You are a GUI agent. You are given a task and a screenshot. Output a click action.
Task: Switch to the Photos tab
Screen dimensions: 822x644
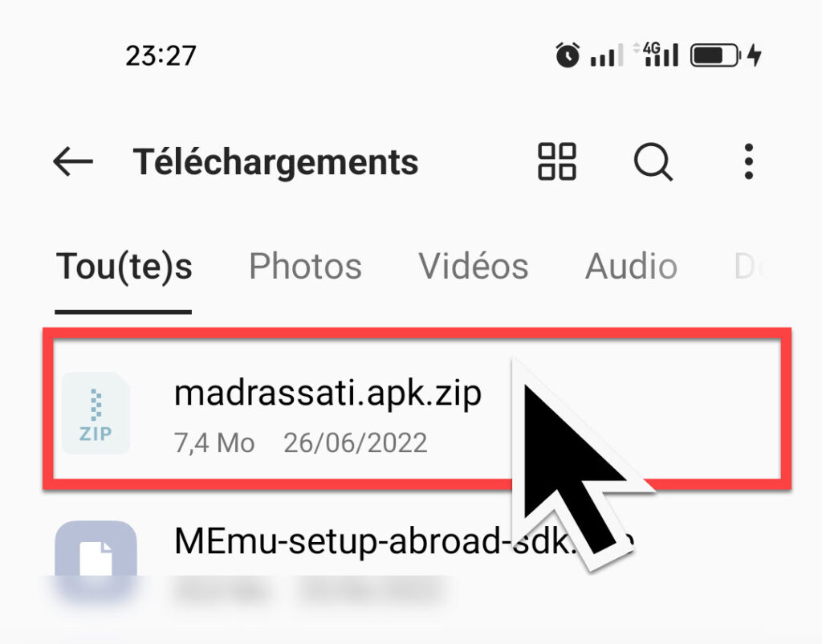[x=305, y=266]
